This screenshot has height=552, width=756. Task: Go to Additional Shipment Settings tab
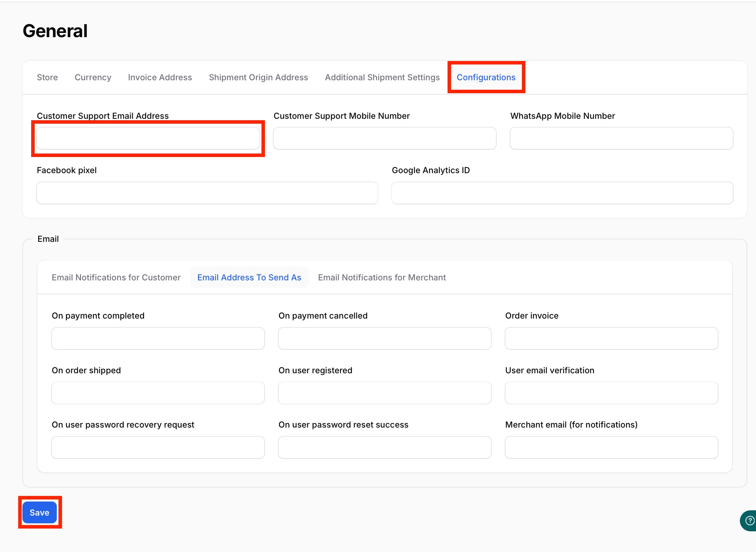[382, 77]
